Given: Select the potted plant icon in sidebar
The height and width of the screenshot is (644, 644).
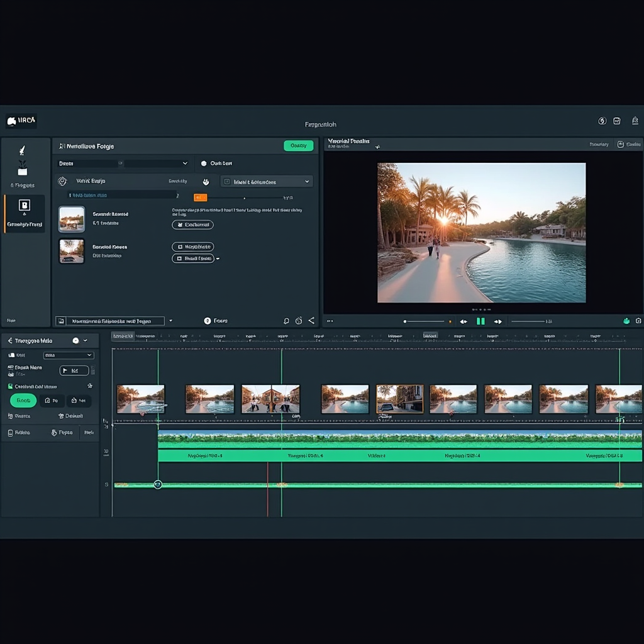Looking at the screenshot, I should [x=23, y=169].
